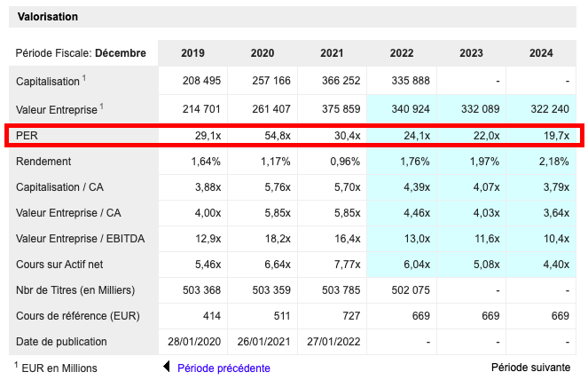Click the Rendement value 1,64%
Screen dimensions: 588x380
point(206,162)
